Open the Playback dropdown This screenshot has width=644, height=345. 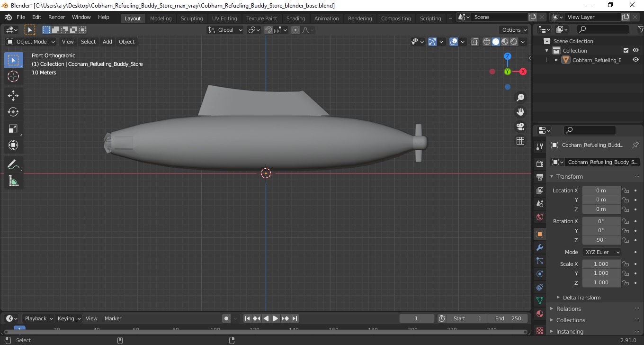38,318
